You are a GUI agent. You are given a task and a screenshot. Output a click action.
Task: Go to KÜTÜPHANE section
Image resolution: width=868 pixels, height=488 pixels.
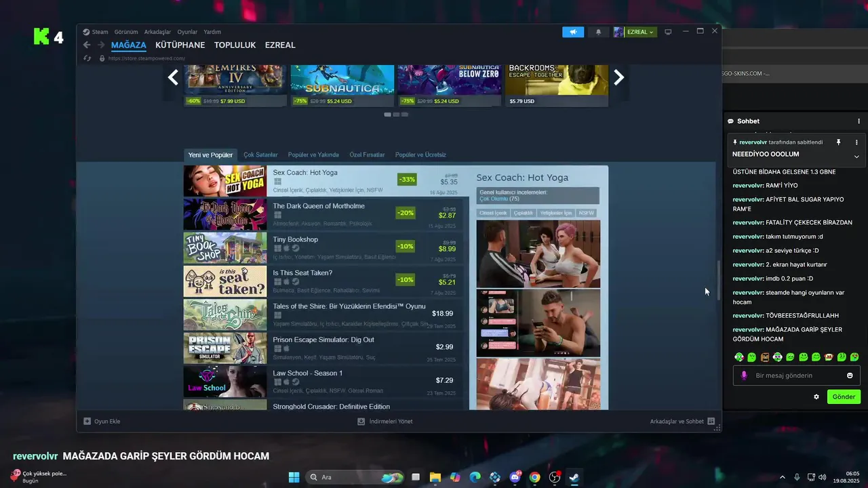(180, 45)
